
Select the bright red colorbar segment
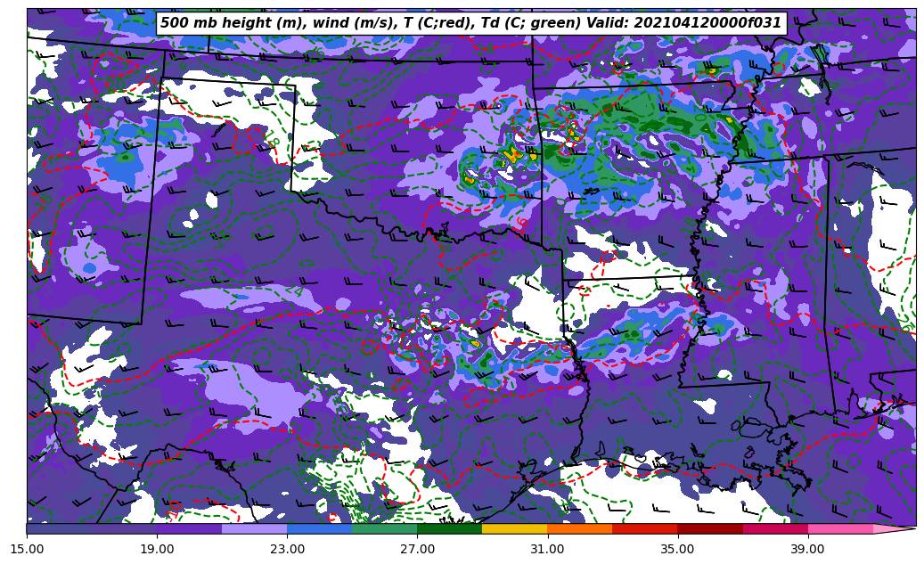tap(644, 528)
